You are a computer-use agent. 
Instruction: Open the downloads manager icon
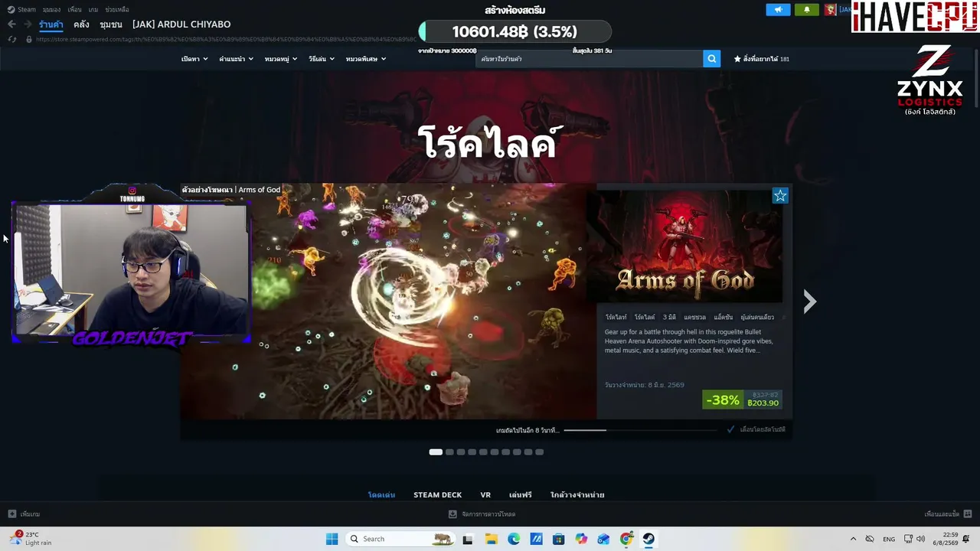click(452, 514)
